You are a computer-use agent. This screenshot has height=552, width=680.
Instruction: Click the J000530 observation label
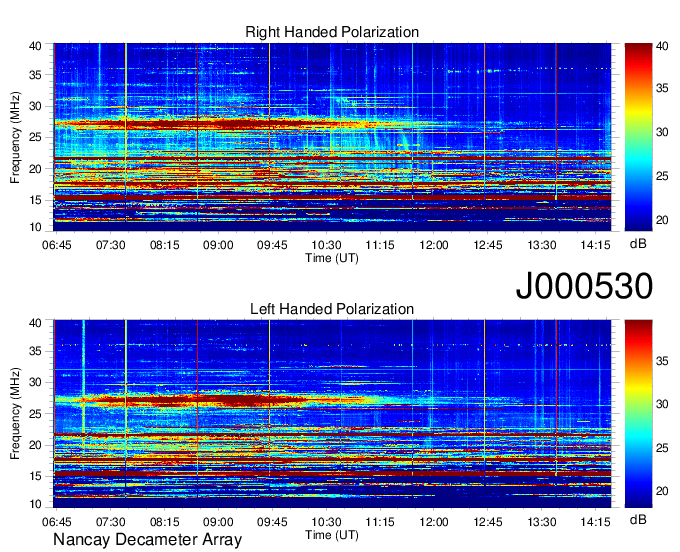(584, 286)
